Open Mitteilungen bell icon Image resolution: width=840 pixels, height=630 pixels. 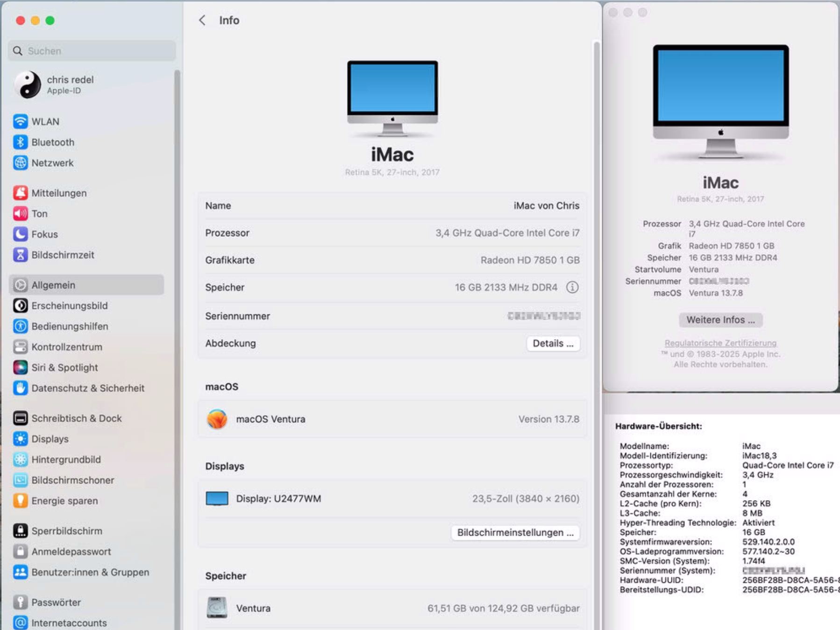[x=20, y=193]
